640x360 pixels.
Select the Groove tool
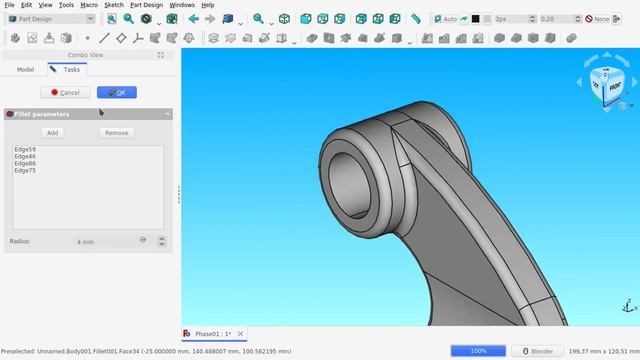coord(346,38)
